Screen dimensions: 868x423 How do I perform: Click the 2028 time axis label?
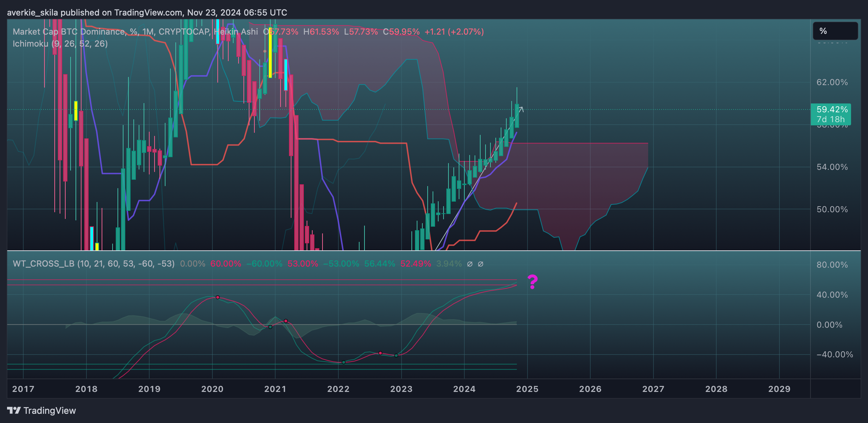click(x=716, y=389)
